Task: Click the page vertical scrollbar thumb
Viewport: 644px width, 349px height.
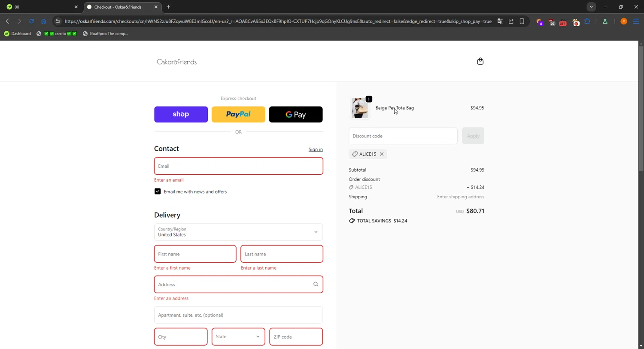Action: tap(641, 108)
